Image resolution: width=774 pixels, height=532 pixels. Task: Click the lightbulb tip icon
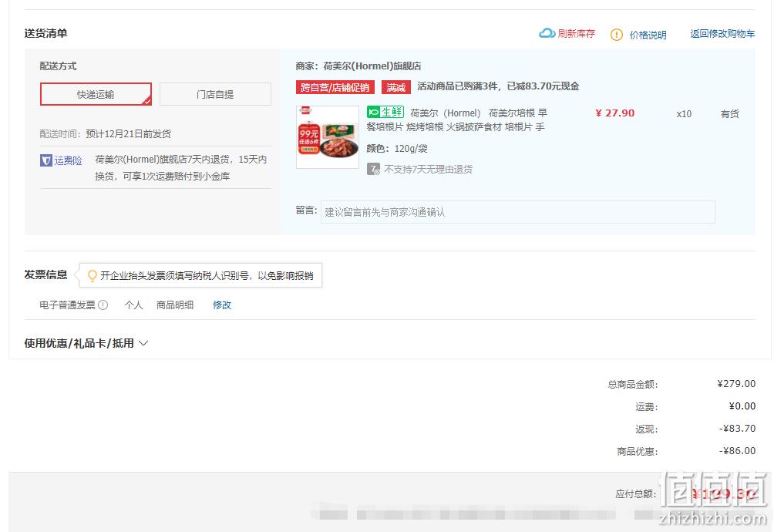click(x=92, y=275)
